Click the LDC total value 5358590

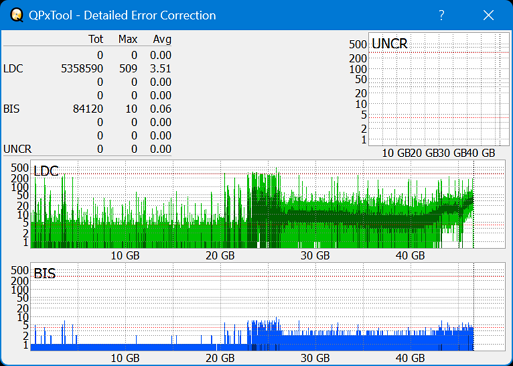tap(82, 69)
